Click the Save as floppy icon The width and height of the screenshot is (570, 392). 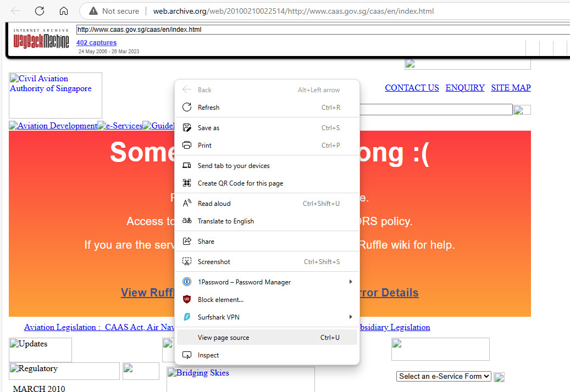187,127
